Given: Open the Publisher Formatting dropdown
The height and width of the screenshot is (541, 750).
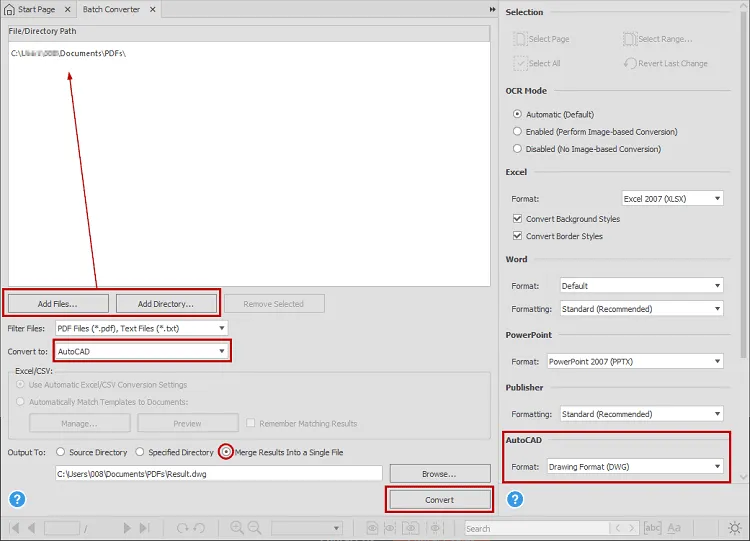Looking at the screenshot, I should point(641,414).
